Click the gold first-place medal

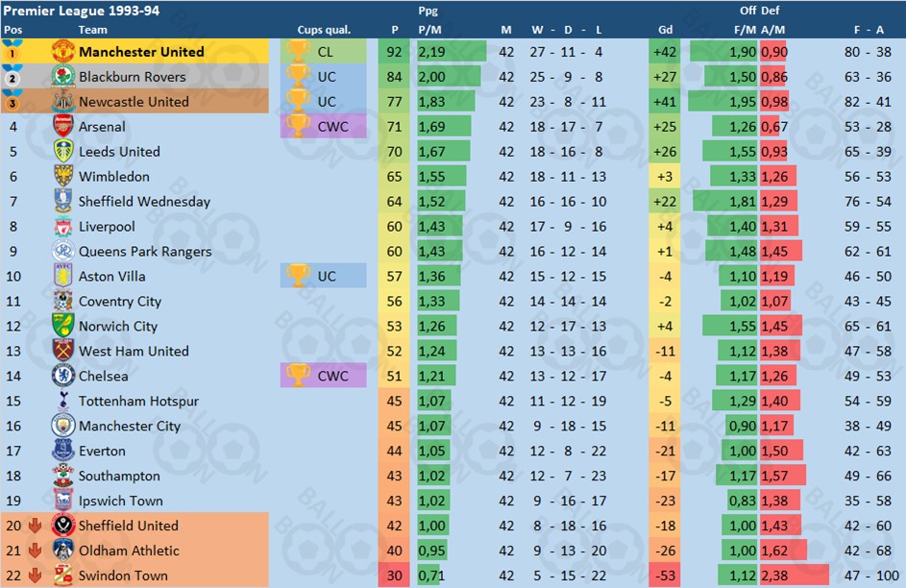pos(12,52)
